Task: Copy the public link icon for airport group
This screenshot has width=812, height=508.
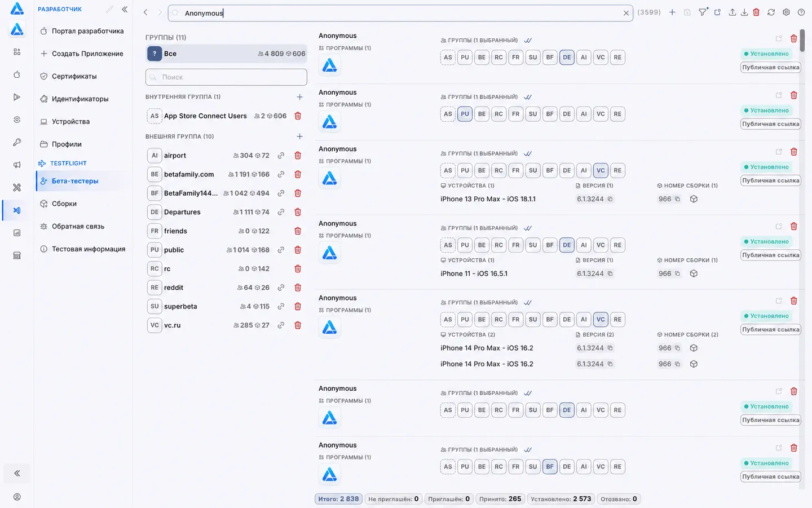Action: tap(281, 156)
